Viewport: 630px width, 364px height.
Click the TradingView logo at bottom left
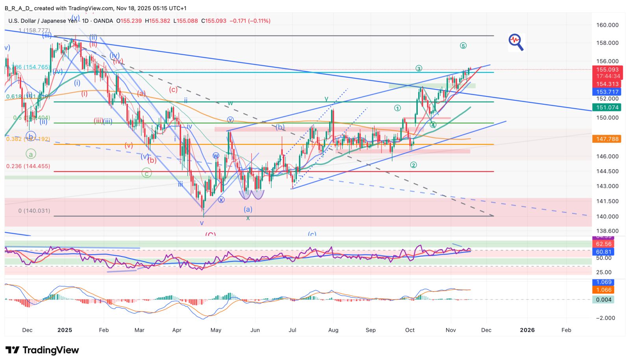[42, 350]
